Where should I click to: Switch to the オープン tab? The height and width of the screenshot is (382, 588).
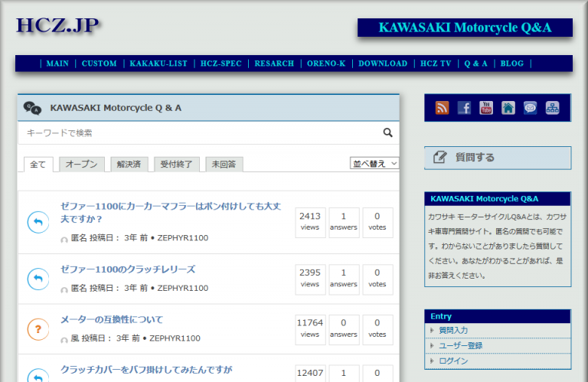tap(82, 164)
